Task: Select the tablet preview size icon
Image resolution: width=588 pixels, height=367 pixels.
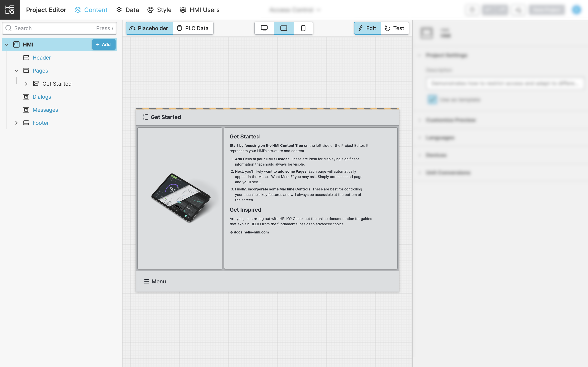Action: 284,28
